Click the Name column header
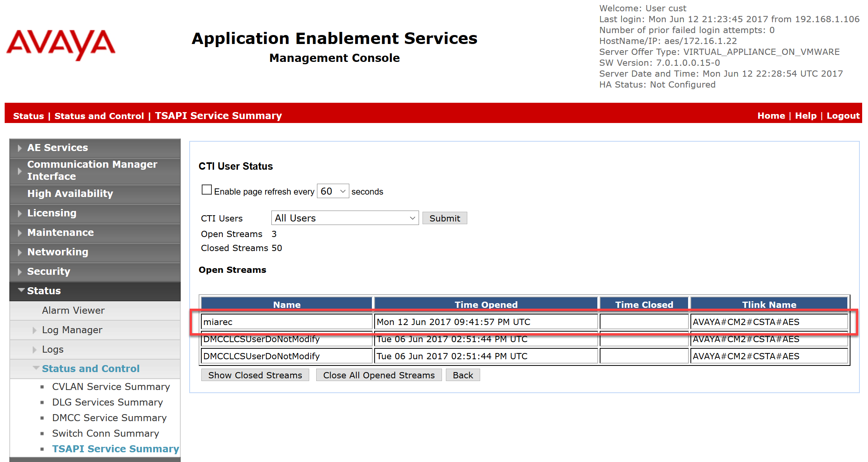This screenshot has width=868, height=462. pos(287,304)
